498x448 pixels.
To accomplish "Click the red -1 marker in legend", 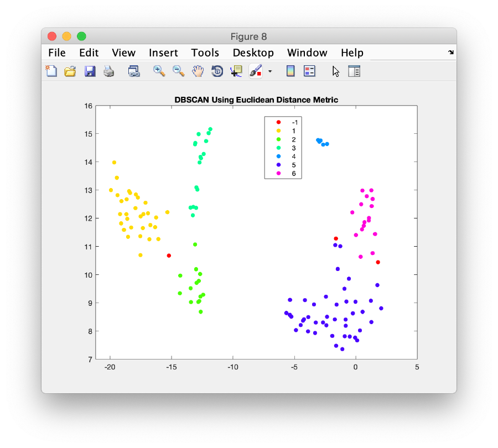I will pos(278,122).
